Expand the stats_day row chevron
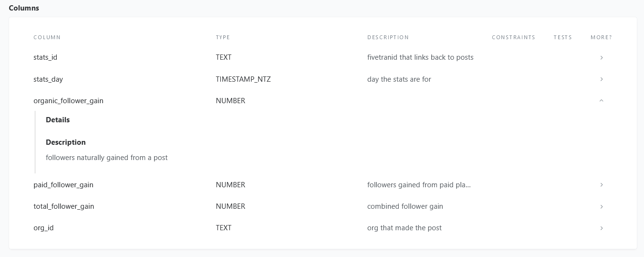644x257 pixels. 602,79
